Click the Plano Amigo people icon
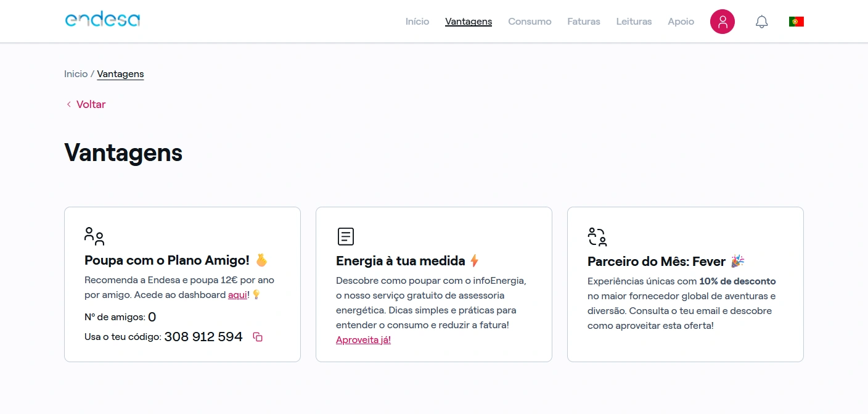This screenshot has width=868, height=414. (94, 236)
